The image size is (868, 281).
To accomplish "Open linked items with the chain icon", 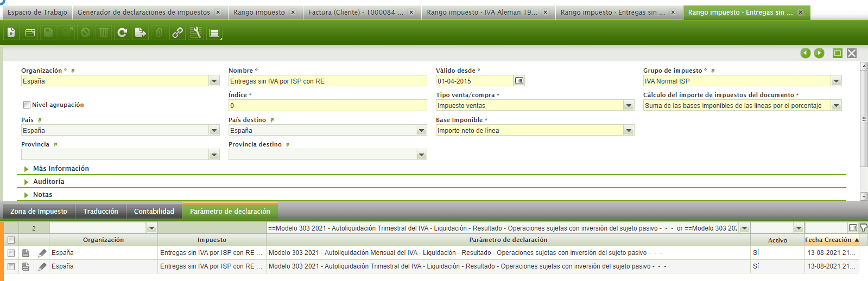I will click(178, 33).
